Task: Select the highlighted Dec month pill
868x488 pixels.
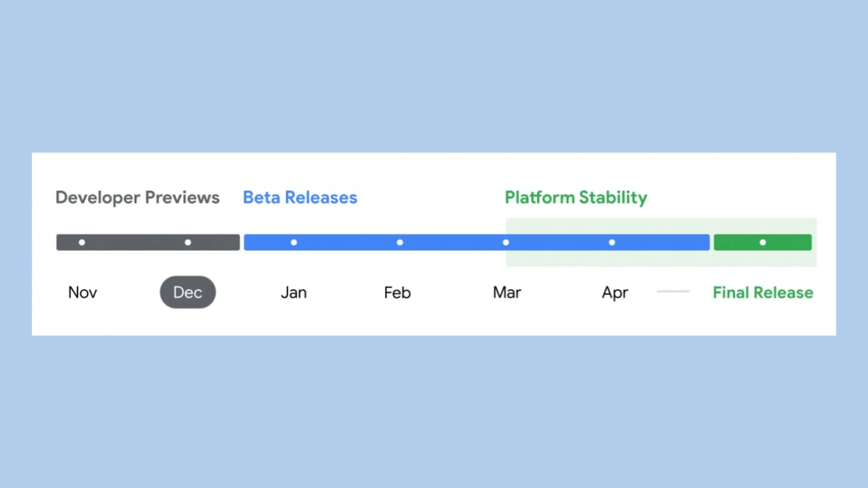Action: pyautogui.click(x=188, y=292)
